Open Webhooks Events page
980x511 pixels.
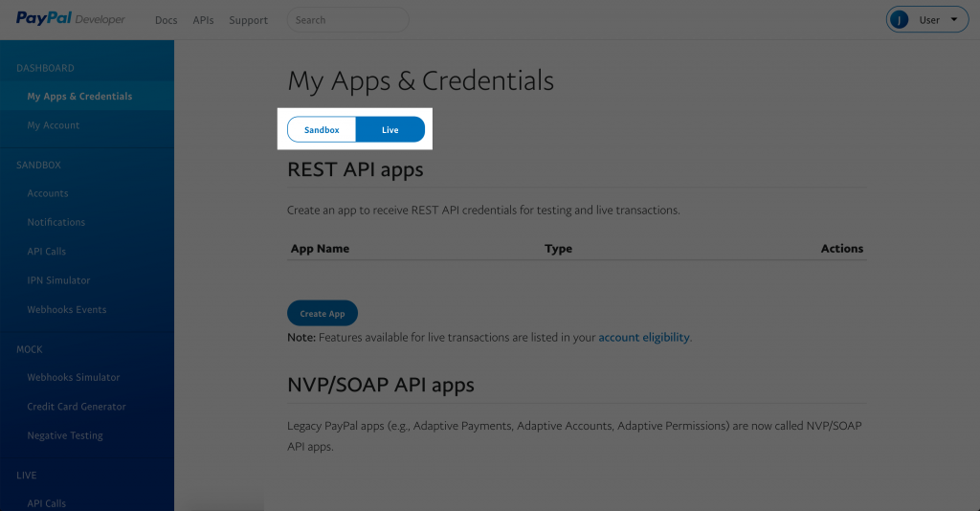(67, 310)
